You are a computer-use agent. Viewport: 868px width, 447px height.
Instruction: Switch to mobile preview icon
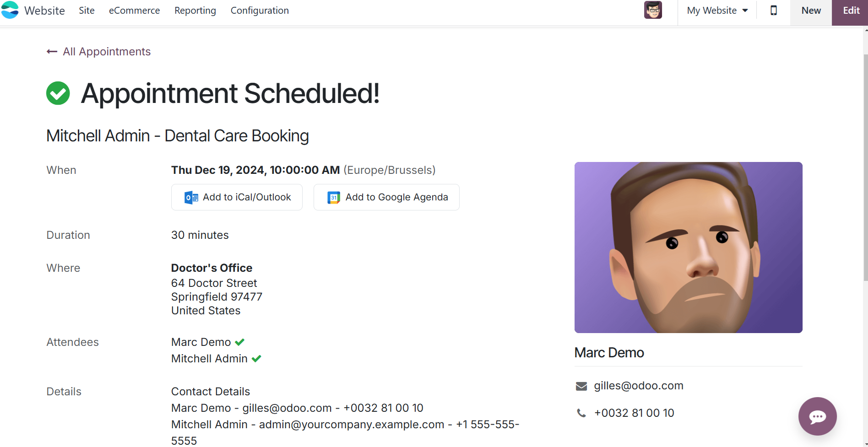[774, 10]
